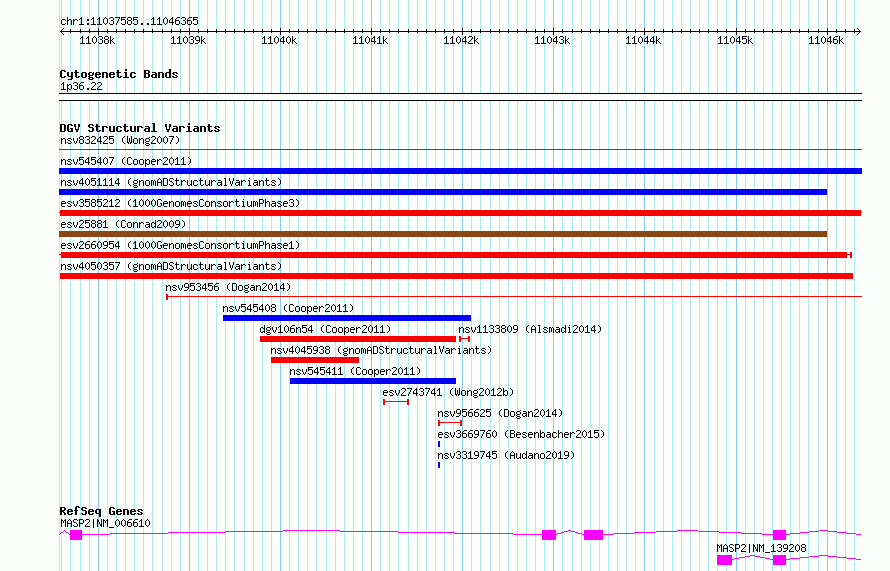
Task: Click the ruler's left arrow end
Action: click(62, 31)
